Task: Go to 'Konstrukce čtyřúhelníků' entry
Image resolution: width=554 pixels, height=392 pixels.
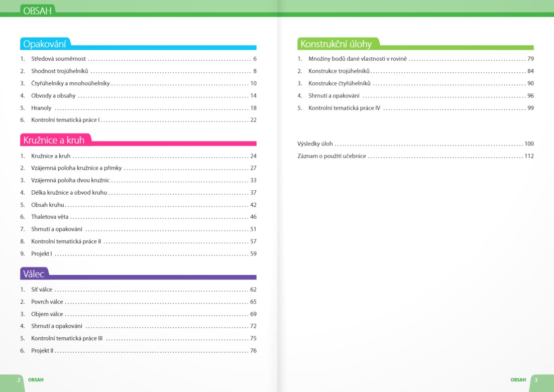Action: [340, 83]
